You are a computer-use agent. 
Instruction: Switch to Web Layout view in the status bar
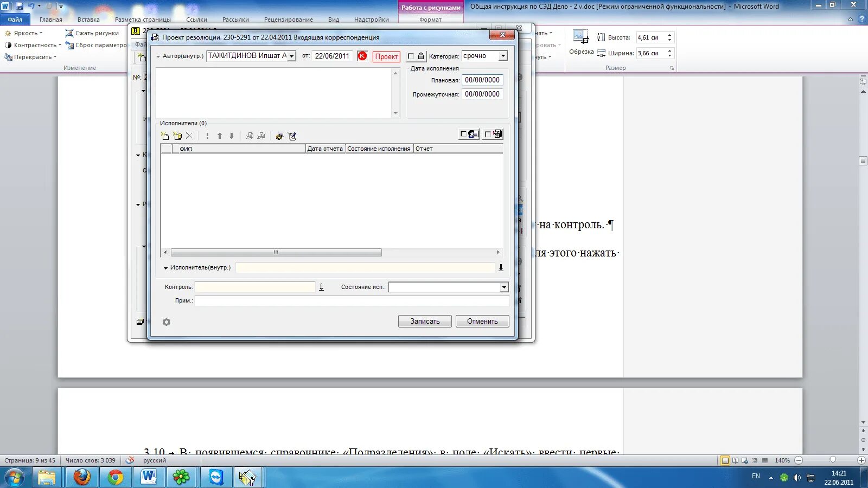[745, 460]
